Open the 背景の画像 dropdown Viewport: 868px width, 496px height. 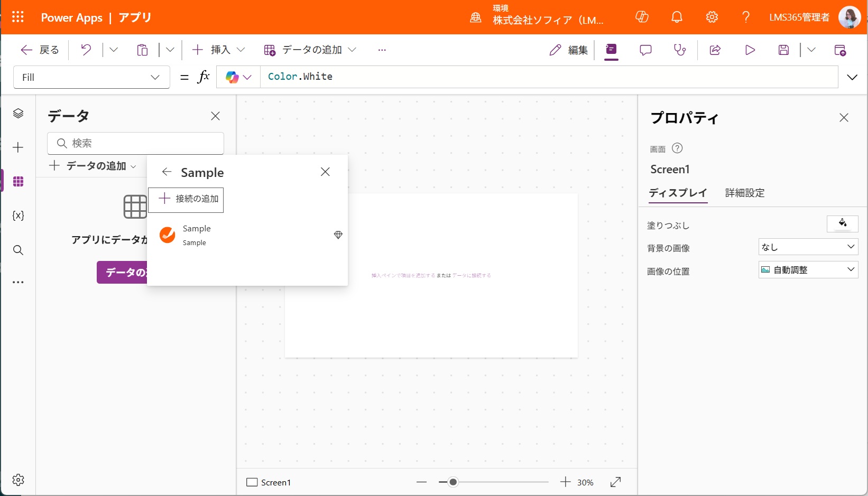click(x=808, y=247)
